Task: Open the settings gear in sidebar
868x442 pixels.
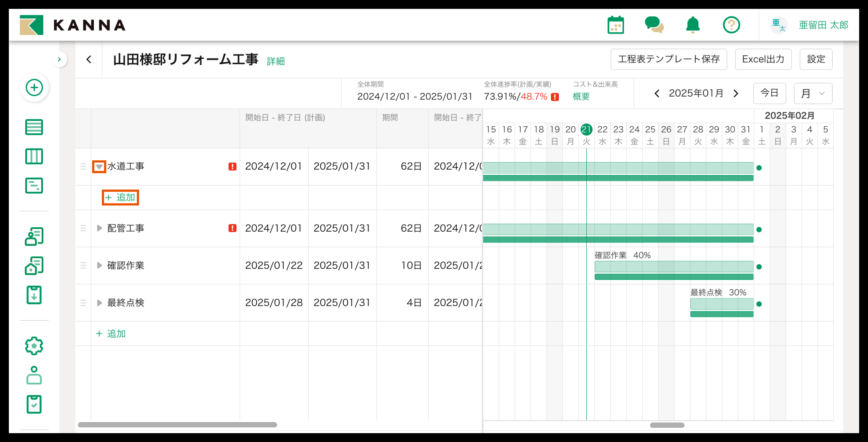Action: click(x=34, y=346)
